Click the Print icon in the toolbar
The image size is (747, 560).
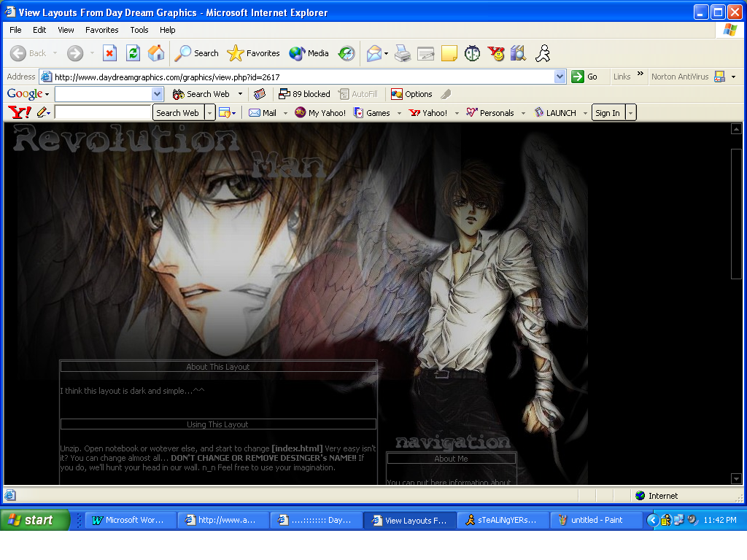pos(403,53)
